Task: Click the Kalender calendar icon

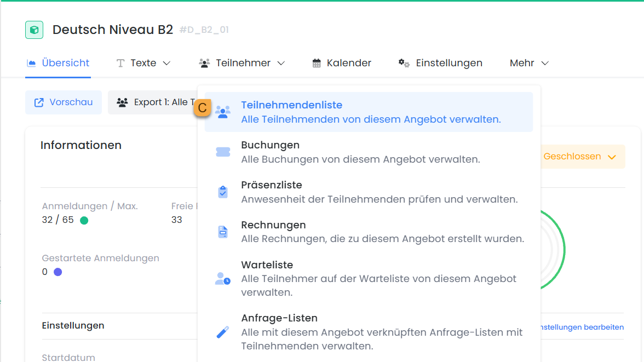Action: click(317, 63)
